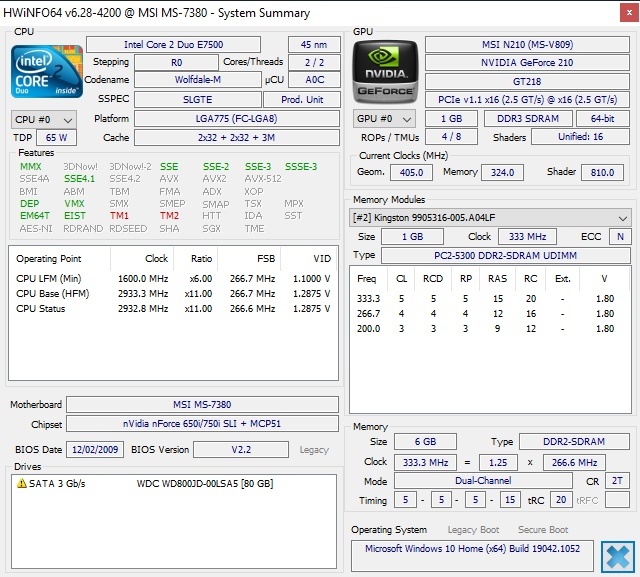This screenshot has height=577, width=640.
Task: Click the Windows 10 Home operating system field
Action: (x=472, y=556)
